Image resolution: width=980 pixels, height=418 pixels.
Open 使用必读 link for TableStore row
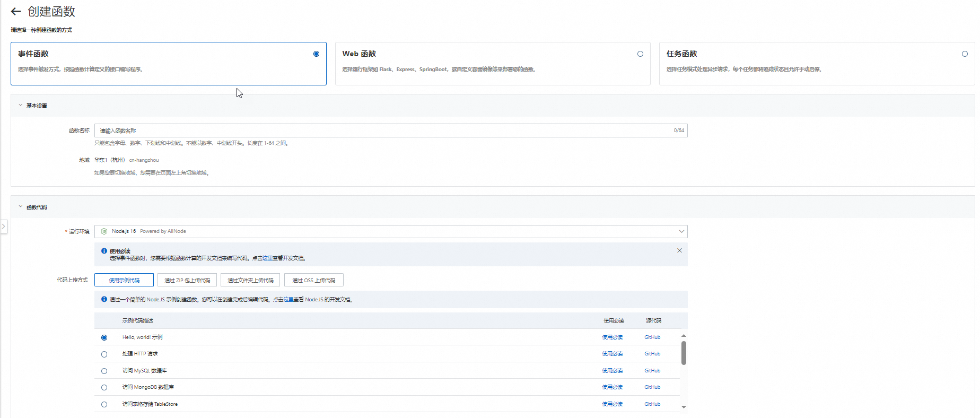(x=612, y=404)
